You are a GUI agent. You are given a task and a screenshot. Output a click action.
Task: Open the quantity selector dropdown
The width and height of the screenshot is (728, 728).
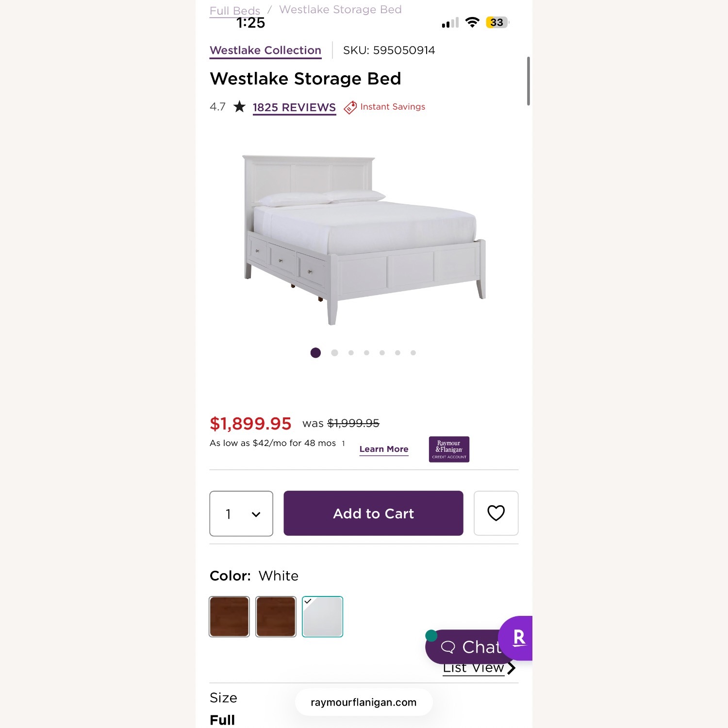(241, 513)
